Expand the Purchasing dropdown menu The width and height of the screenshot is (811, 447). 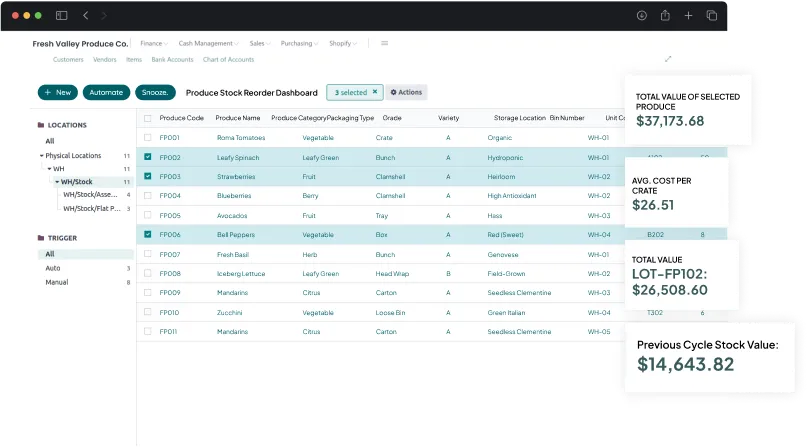[299, 43]
